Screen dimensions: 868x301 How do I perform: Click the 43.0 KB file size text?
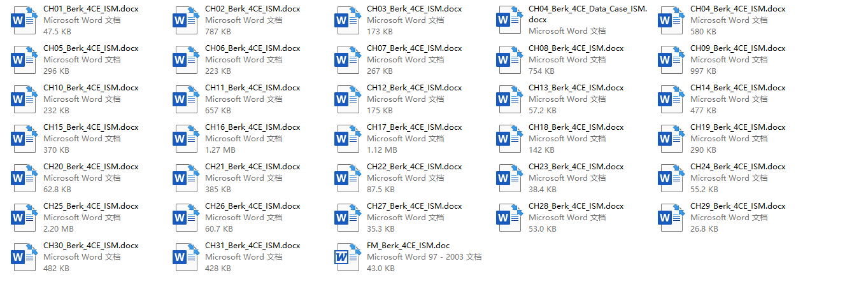click(381, 269)
